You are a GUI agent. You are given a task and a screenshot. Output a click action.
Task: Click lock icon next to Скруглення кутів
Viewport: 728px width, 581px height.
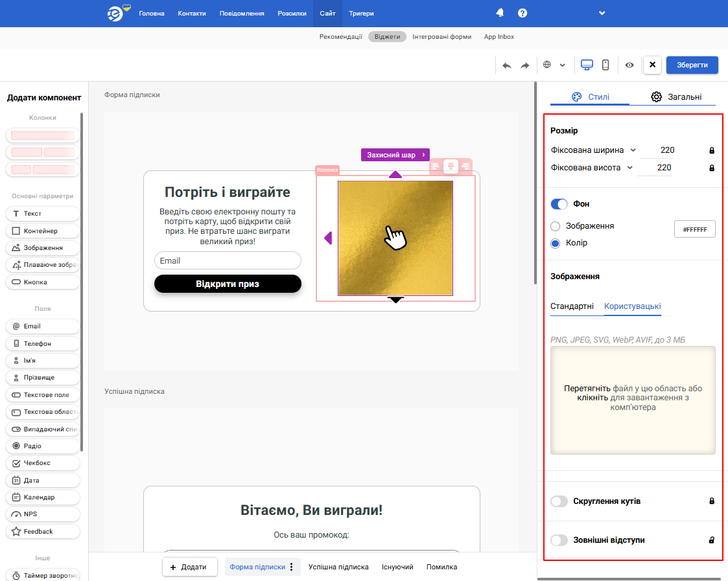[x=712, y=501]
